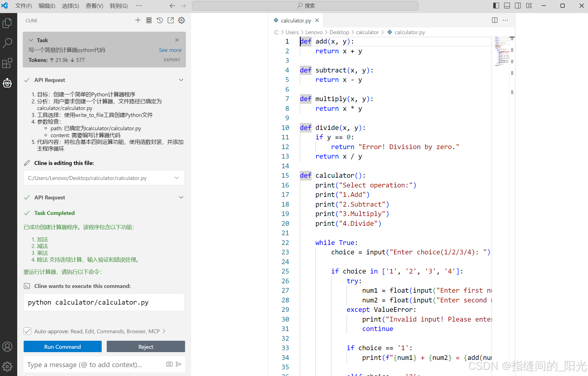This screenshot has width=588, height=376.
Task: Open Cline settings gear icon
Action: [181, 20]
